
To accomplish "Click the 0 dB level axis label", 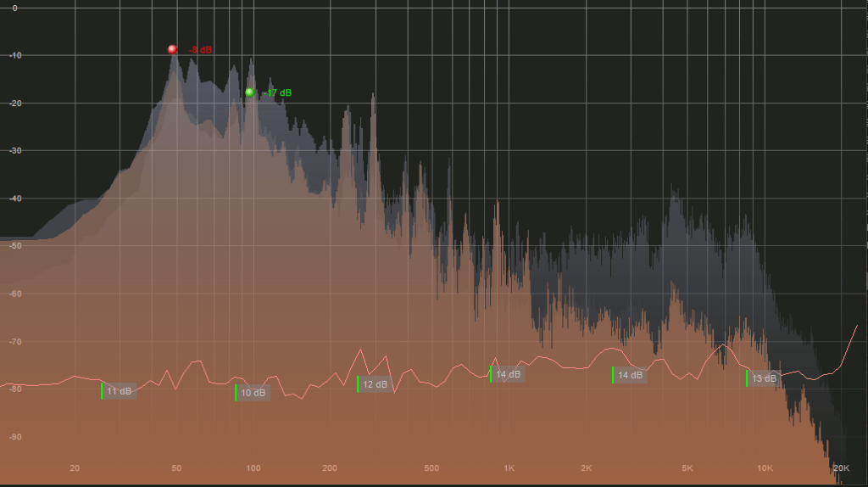I will [14, 8].
